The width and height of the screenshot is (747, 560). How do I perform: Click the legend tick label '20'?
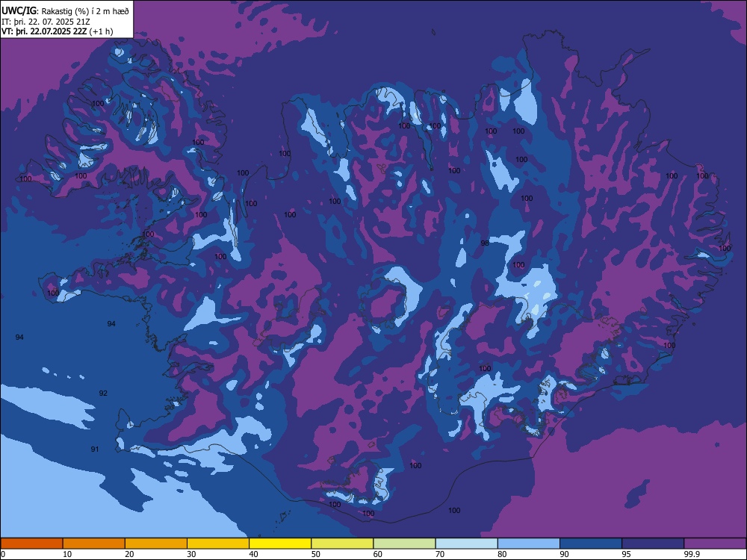tap(129, 554)
